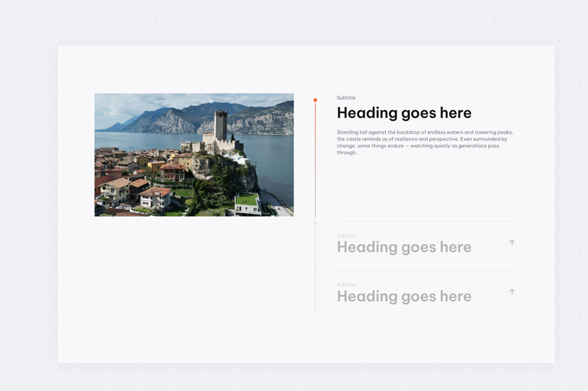The width and height of the screenshot is (588, 391).
Task: Click the arrow icon in the bottom card
Action: pyautogui.click(x=512, y=292)
